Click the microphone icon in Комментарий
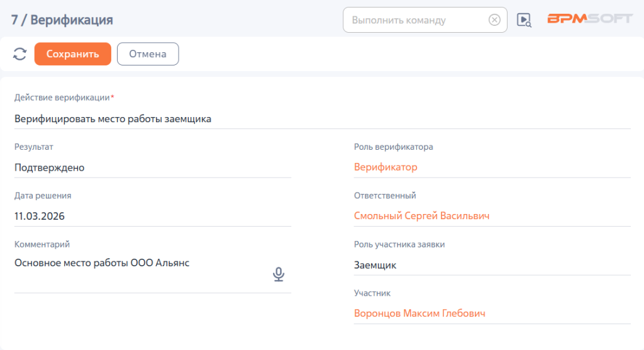 [279, 274]
